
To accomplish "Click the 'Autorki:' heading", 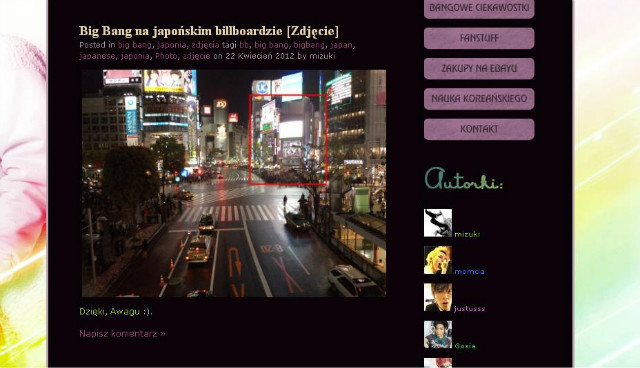I will [463, 179].
